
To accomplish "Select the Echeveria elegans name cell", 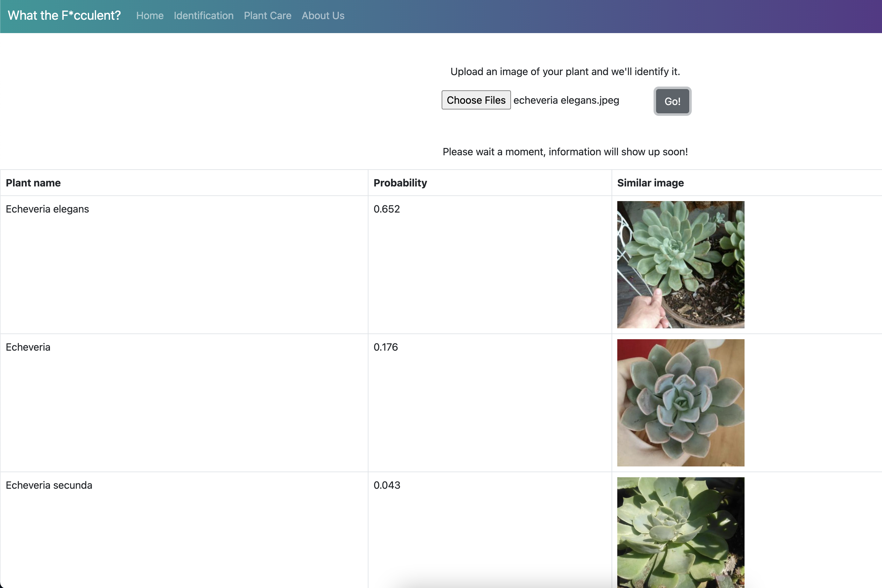I will pyautogui.click(x=47, y=209).
